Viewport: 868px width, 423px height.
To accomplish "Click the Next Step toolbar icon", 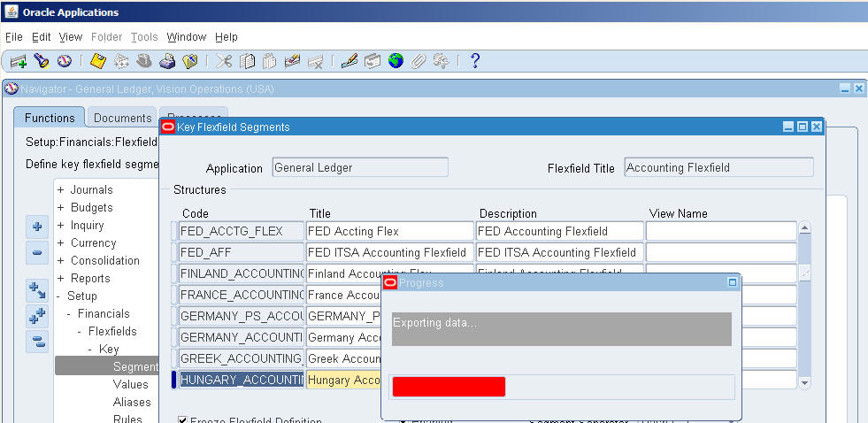I will coord(121,61).
